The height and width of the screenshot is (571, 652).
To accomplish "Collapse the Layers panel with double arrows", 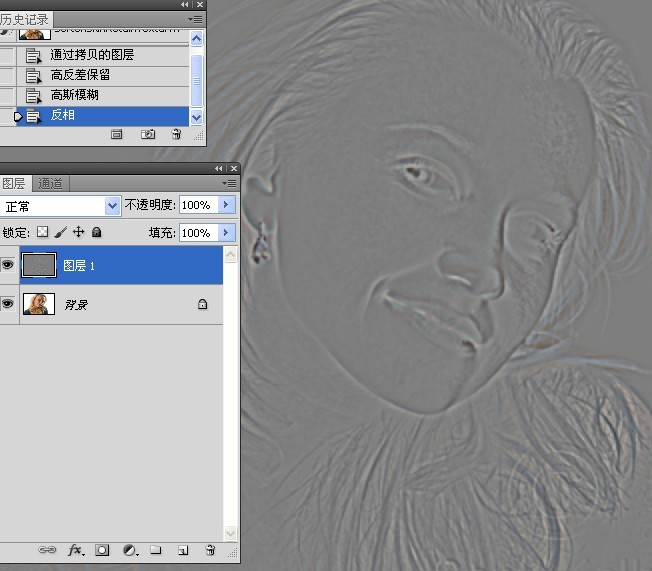I will [x=218, y=168].
